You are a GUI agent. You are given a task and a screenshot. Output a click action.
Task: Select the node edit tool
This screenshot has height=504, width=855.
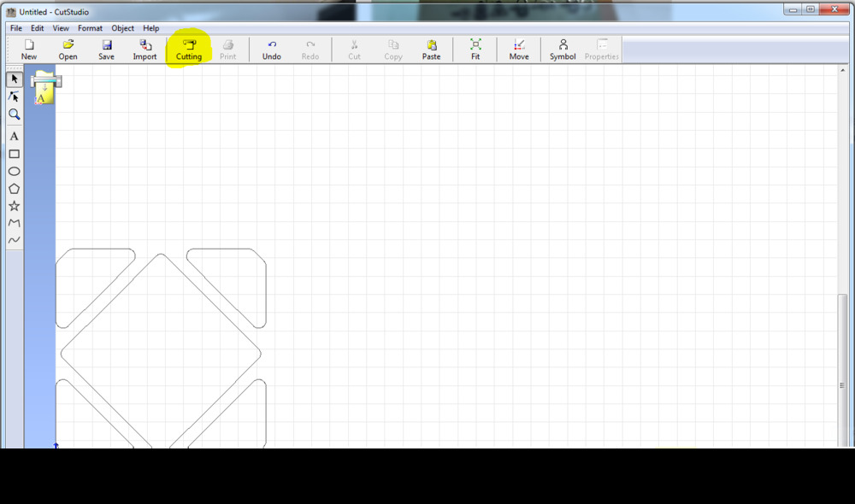[x=15, y=97]
